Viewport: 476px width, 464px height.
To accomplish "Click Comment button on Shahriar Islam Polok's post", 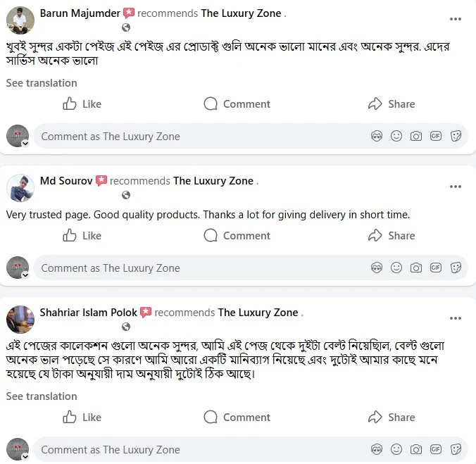I will [x=237, y=418].
